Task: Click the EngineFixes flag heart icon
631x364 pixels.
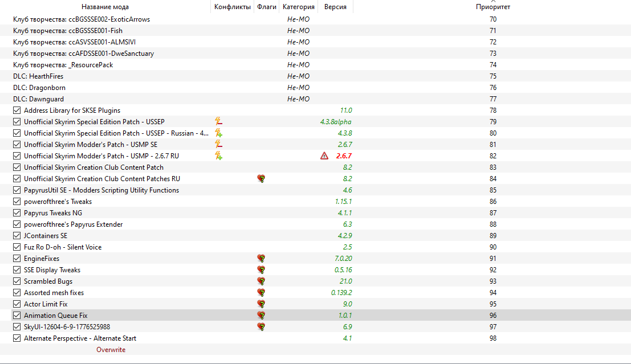Action: click(x=261, y=258)
